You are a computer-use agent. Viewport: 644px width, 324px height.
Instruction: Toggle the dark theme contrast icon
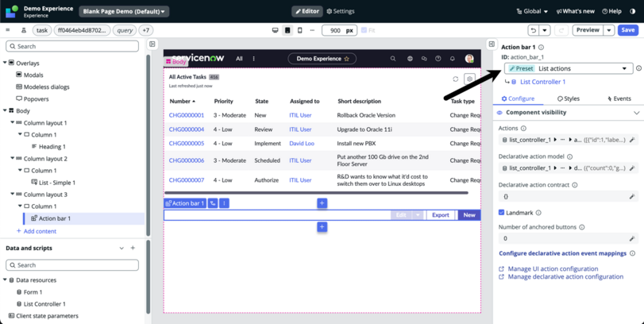[633, 11]
